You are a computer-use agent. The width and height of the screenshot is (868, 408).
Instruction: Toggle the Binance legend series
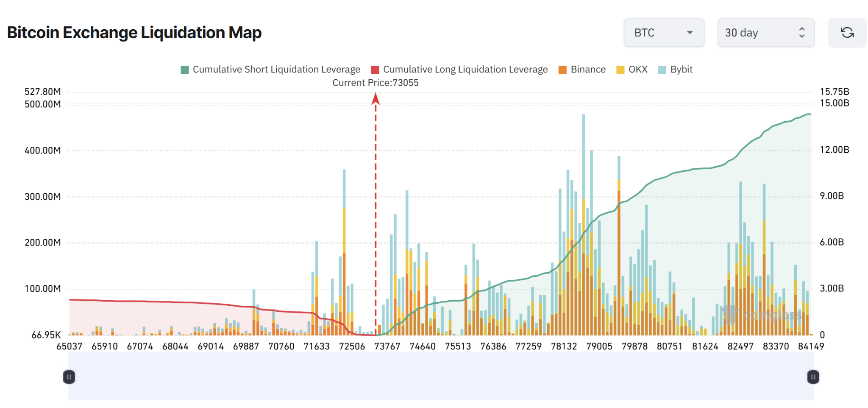(x=582, y=70)
